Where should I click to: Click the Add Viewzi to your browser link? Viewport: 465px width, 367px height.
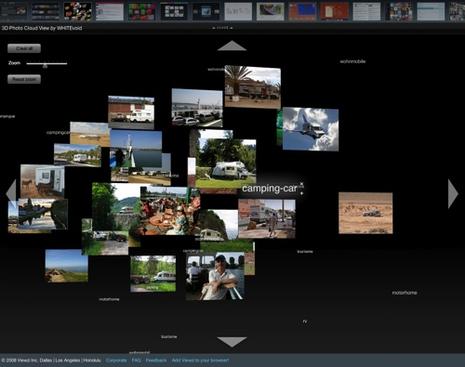click(x=200, y=360)
